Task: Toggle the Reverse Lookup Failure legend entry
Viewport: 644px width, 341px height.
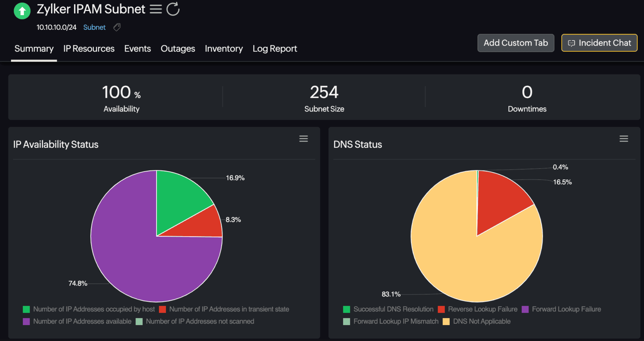Action: (482, 309)
